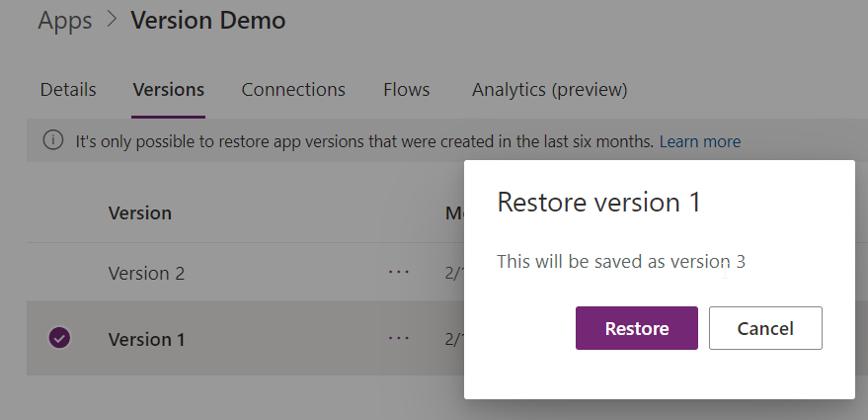868x420 pixels.
Task: Click the breadcrumb chevron after Apps
Action: coord(112,20)
